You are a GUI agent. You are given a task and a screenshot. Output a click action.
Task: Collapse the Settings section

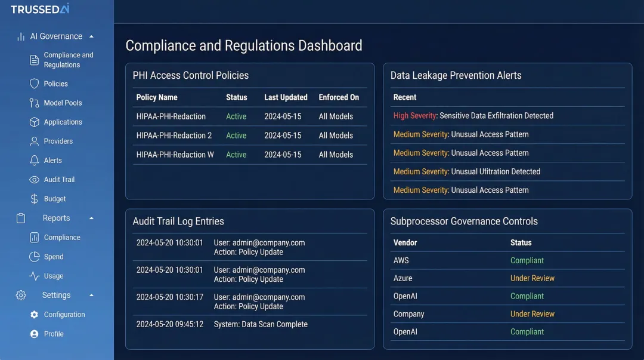click(x=91, y=294)
